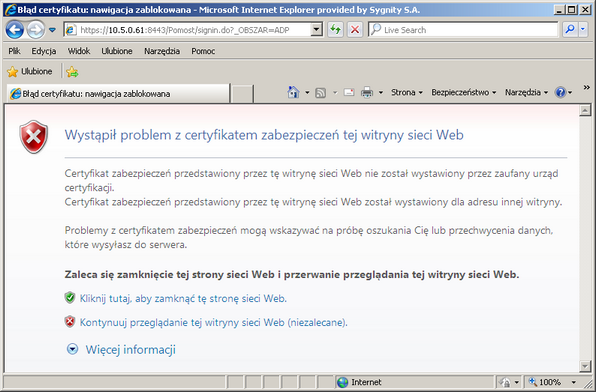596x392 pixels.
Task: Expand the zoom level dropdown arrow
Action: tap(574, 382)
